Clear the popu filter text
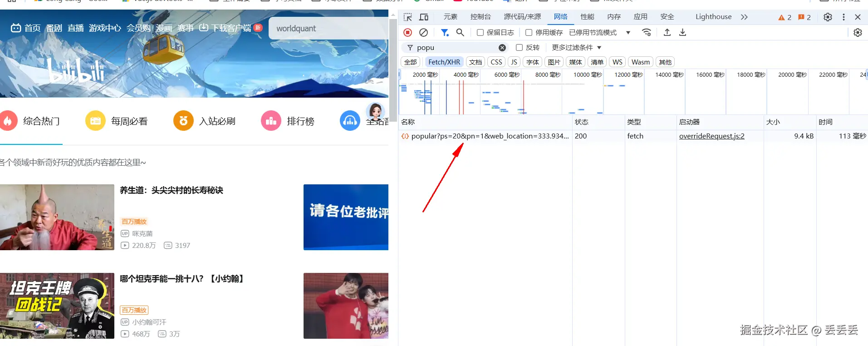The image size is (868, 346). click(502, 48)
